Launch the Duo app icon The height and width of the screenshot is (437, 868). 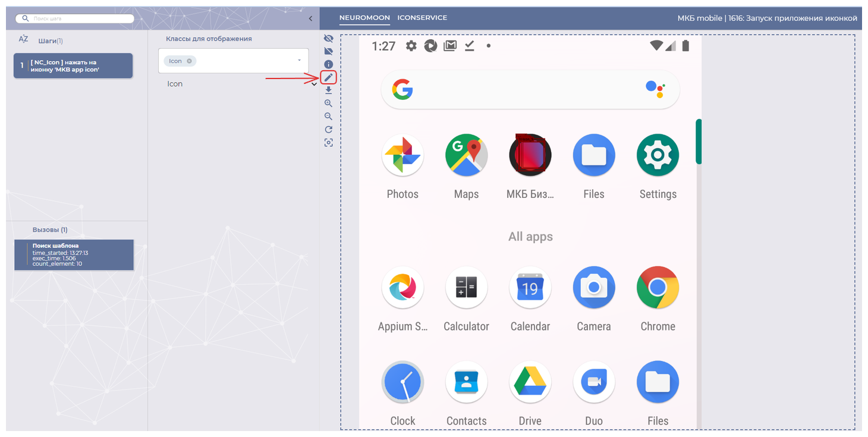point(594,382)
